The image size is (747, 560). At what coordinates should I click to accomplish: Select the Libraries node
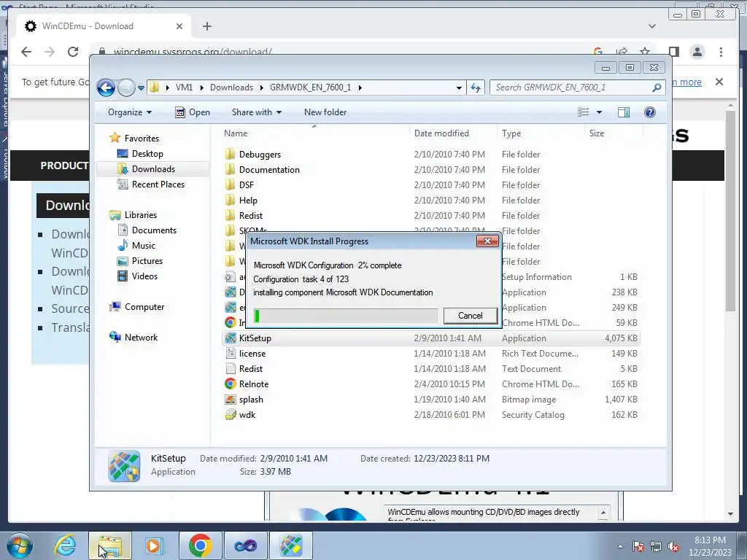coord(141,215)
